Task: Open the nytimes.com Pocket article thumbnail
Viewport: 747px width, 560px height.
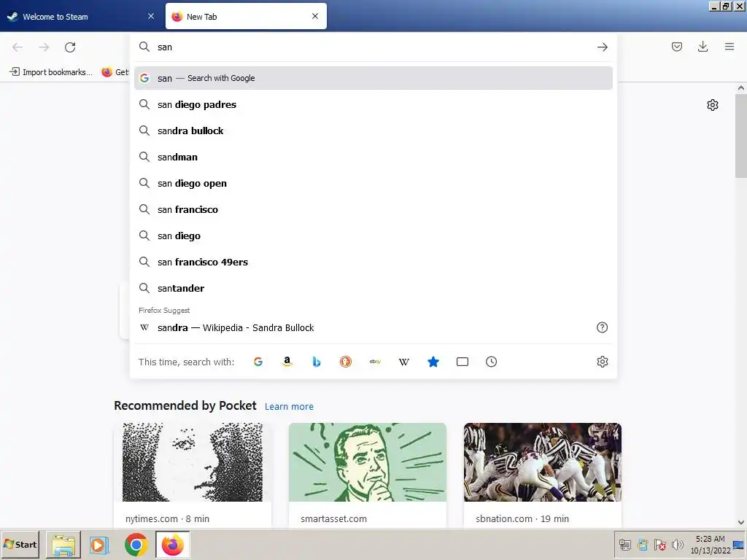Action: [x=193, y=462]
